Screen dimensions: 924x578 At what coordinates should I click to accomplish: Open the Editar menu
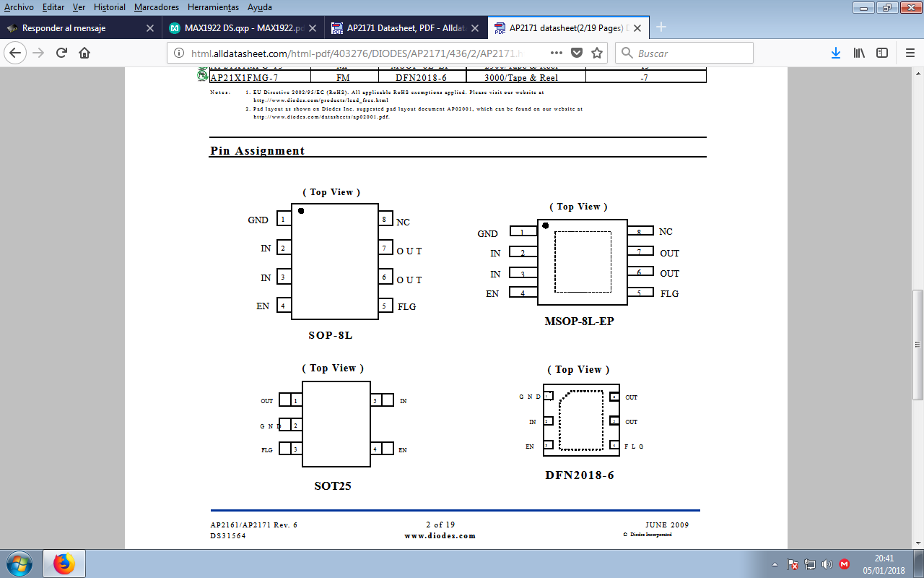pyautogui.click(x=53, y=7)
